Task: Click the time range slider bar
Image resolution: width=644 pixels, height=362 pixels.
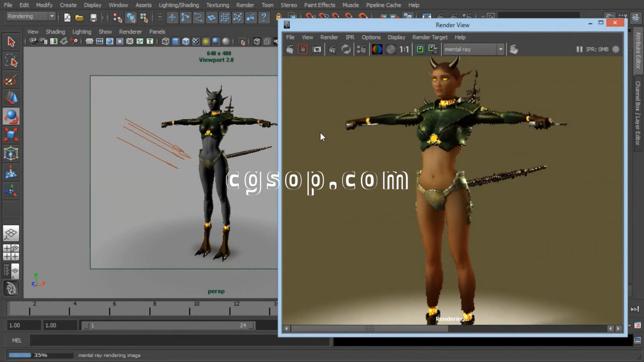Action: 169,325
